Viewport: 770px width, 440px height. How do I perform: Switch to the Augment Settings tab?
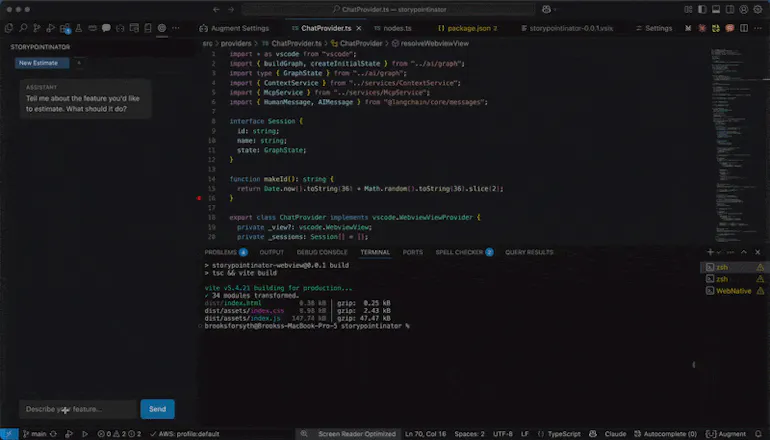coord(234,28)
